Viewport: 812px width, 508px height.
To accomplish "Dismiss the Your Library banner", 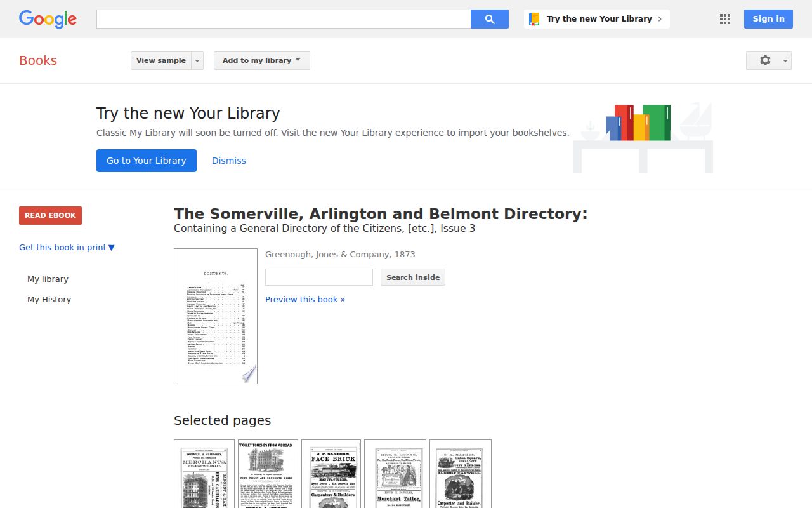I will (x=228, y=161).
